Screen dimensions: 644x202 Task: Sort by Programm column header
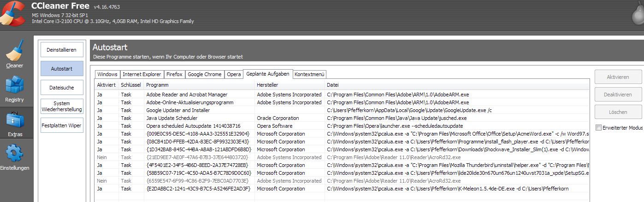pos(199,85)
